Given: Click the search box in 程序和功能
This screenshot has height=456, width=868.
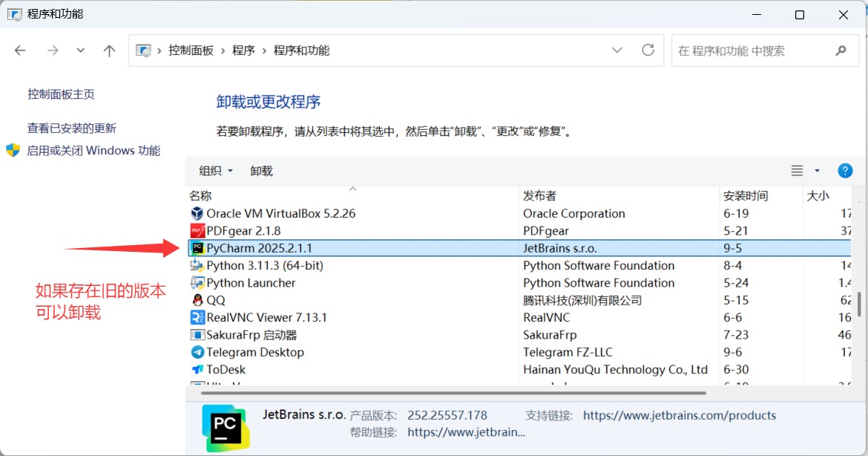Looking at the screenshot, I should click(757, 50).
